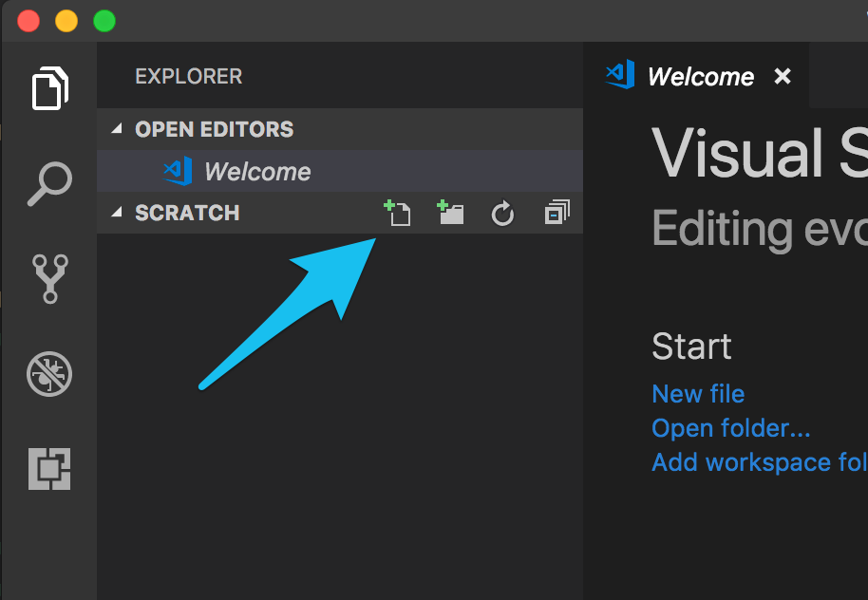Open the Source Control view
The height and width of the screenshot is (600, 868).
[x=49, y=279]
